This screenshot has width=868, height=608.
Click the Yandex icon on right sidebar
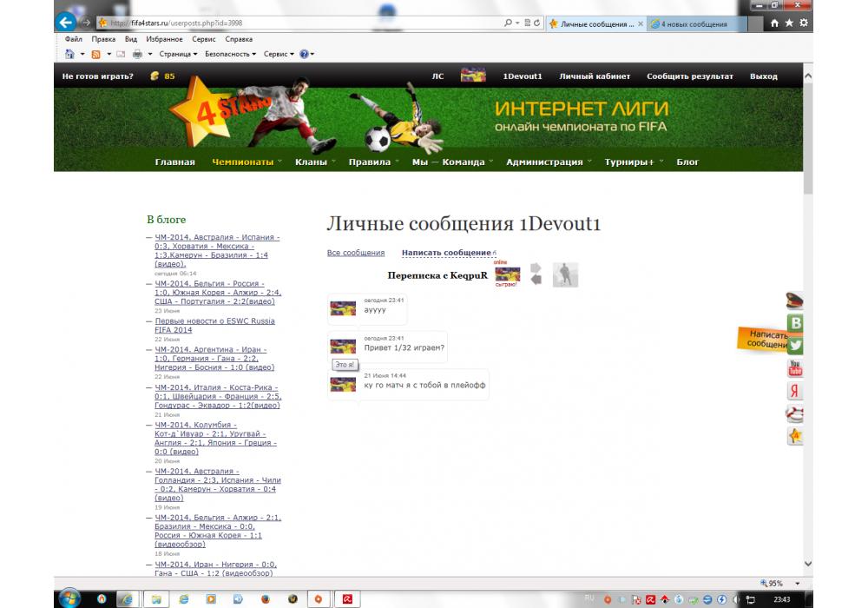(794, 391)
